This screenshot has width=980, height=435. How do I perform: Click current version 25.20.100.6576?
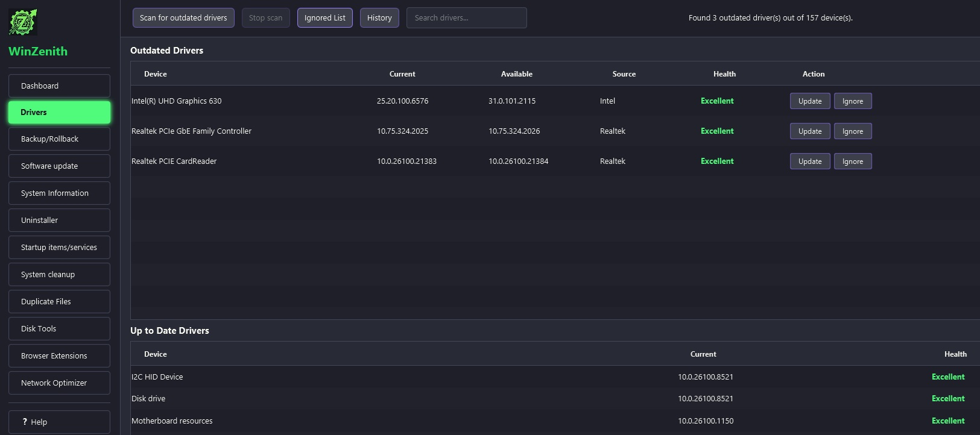(403, 101)
